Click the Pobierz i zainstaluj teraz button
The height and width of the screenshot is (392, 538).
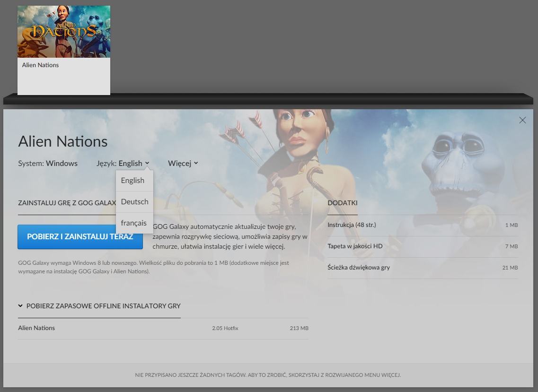[x=80, y=236]
